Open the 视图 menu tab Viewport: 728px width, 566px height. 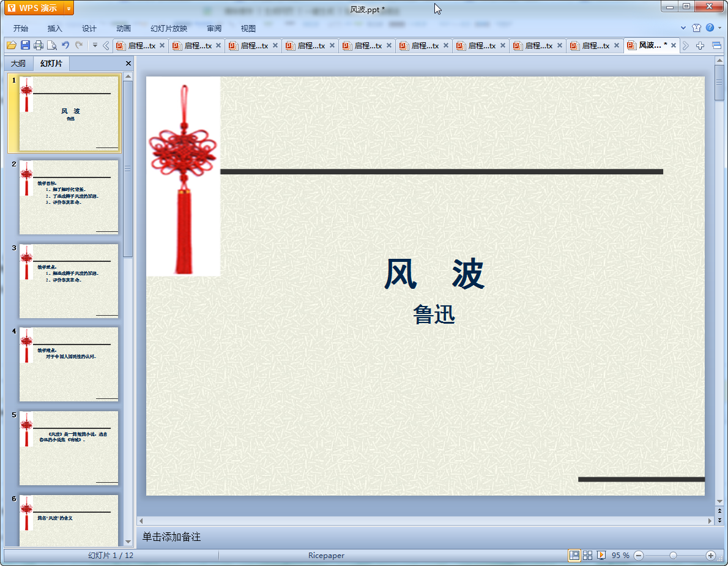click(x=248, y=28)
